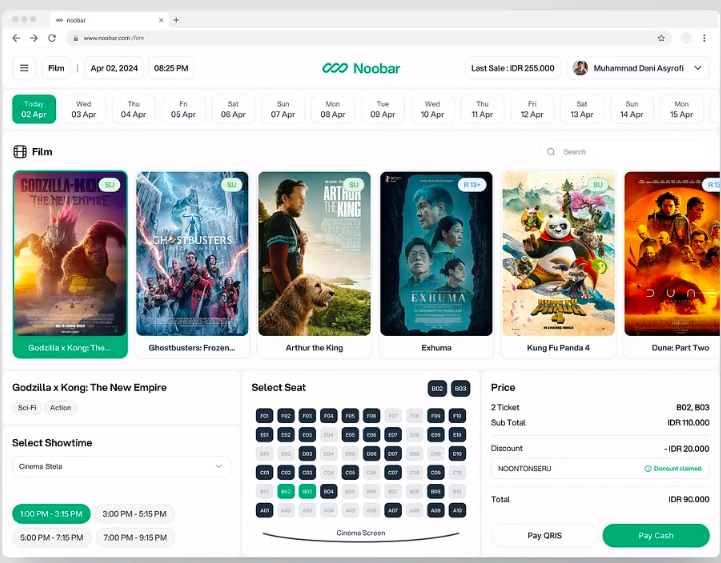The height and width of the screenshot is (563, 721).
Task: Select available seat F07
Action: tap(393, 416)
